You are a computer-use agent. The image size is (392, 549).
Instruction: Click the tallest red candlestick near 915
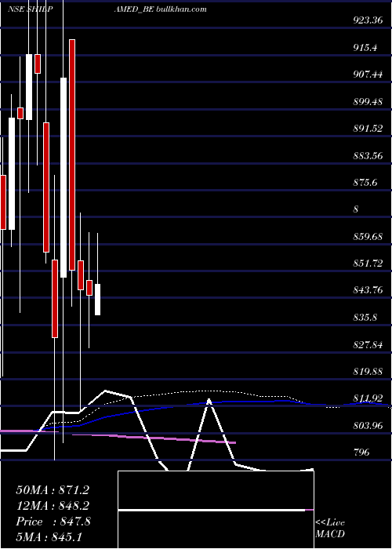tap(72, 155)
